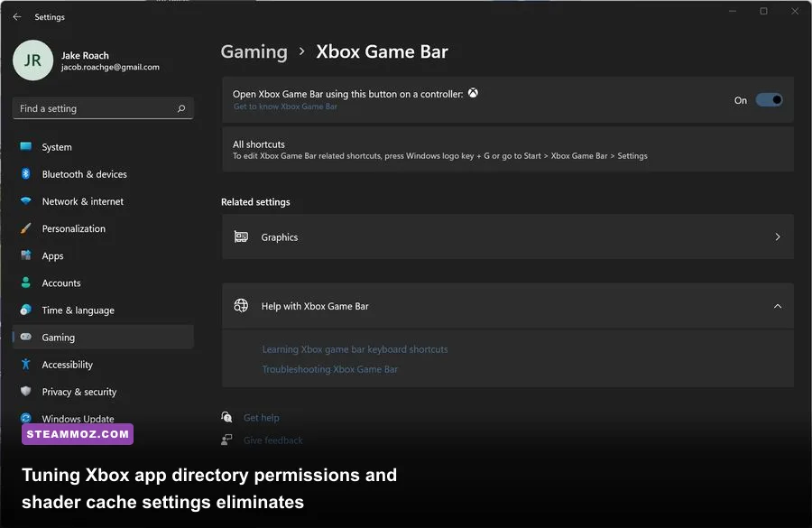Click the JR profile avatar

[x=32, y=60]
